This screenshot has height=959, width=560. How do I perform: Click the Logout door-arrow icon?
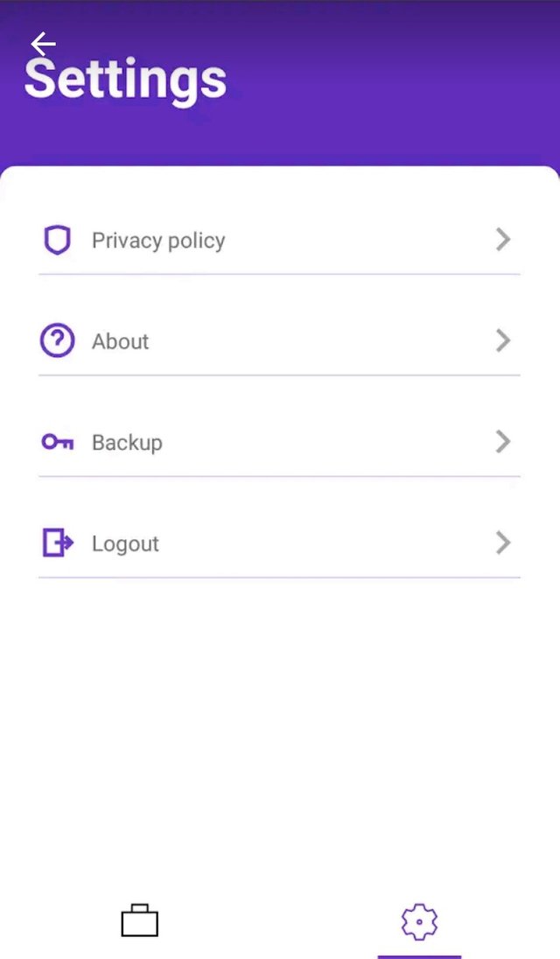tap(58, 542)
